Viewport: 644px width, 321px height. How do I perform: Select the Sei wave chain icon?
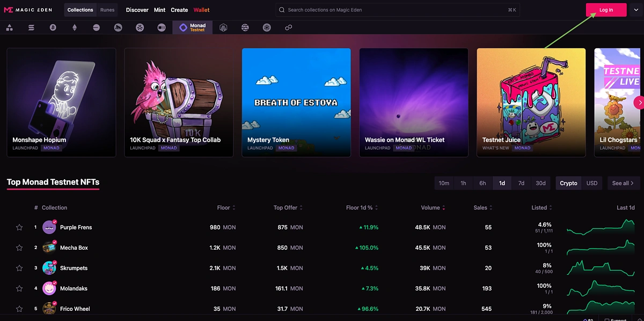245,27
